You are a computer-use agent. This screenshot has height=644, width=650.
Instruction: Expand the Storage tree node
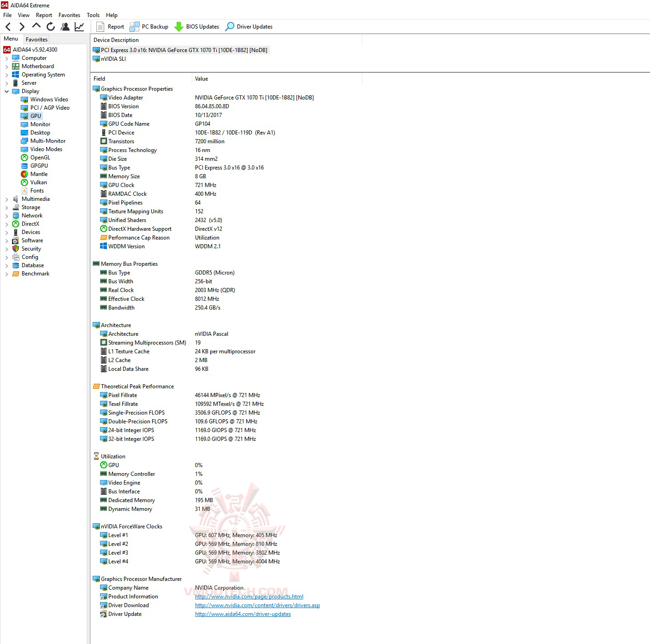6,208
